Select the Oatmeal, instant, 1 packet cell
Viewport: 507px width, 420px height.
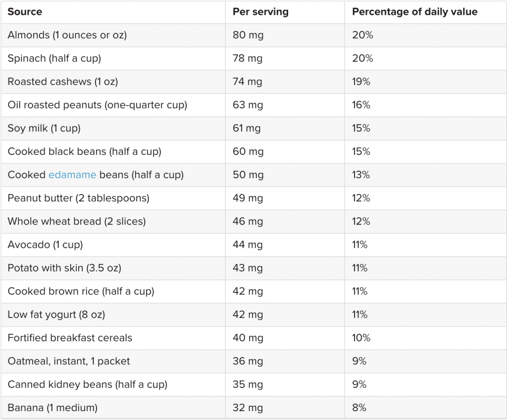[69, 361]
